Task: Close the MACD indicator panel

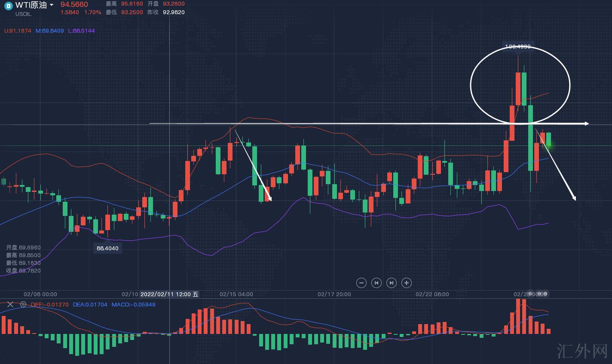Action: click(x=10, y=304)
